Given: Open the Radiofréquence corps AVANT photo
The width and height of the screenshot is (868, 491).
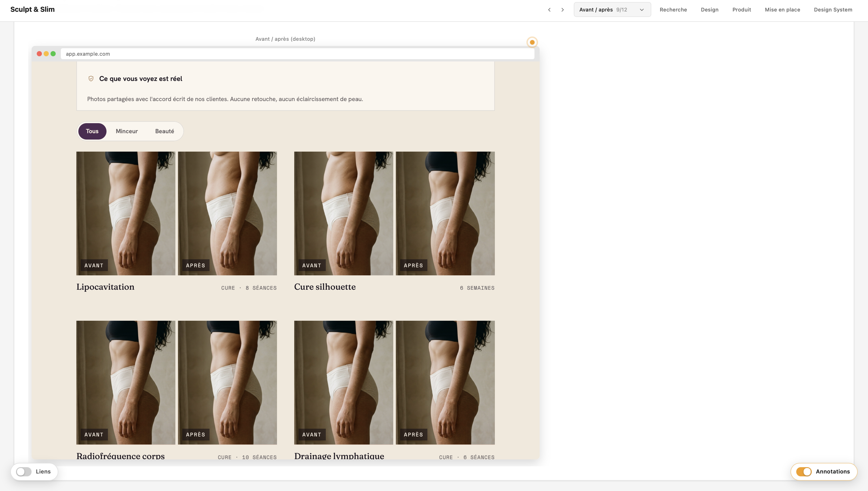Looking at the screenshot, I should click(126, 382).
